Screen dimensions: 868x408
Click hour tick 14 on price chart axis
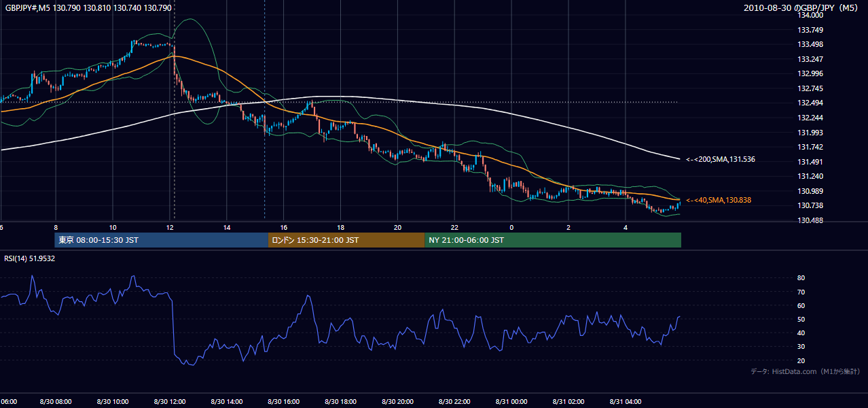pos(227,227)
